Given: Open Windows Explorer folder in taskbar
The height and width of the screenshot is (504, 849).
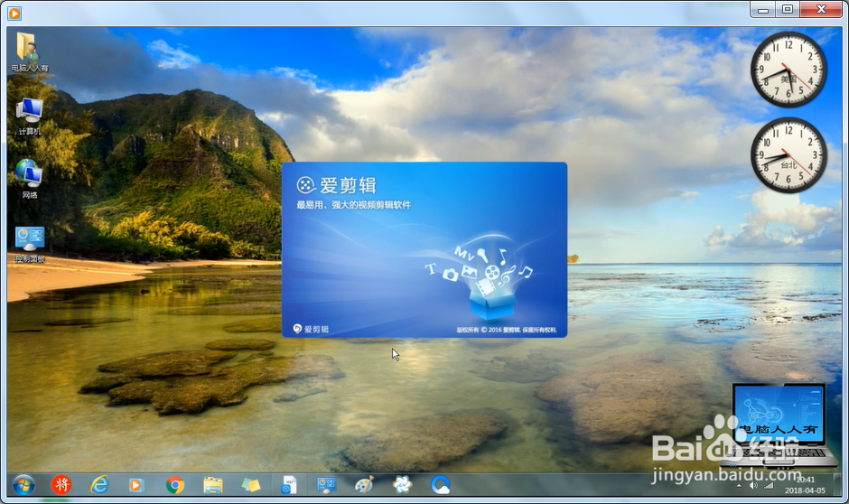Looking at the screenshot, I should coord(213,485).
